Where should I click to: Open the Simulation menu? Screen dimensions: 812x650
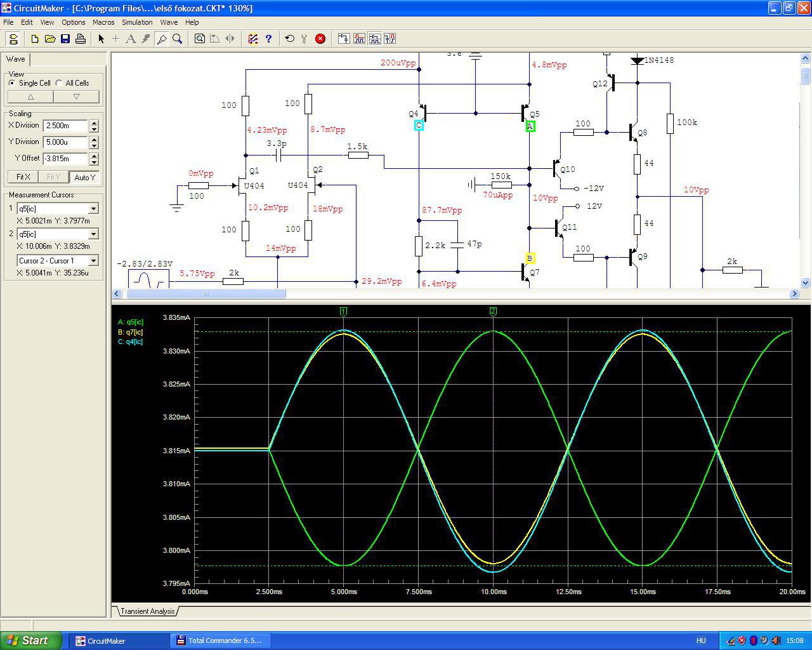(137, 22)
